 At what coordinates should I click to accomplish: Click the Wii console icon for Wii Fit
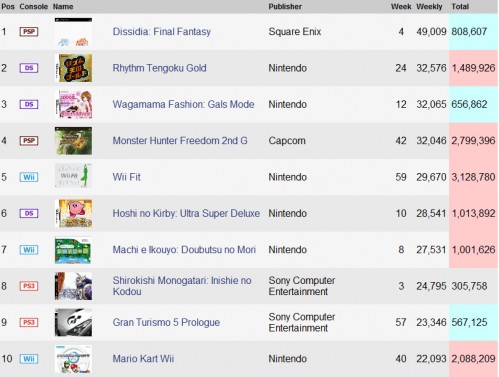click(x=29, y=177)
